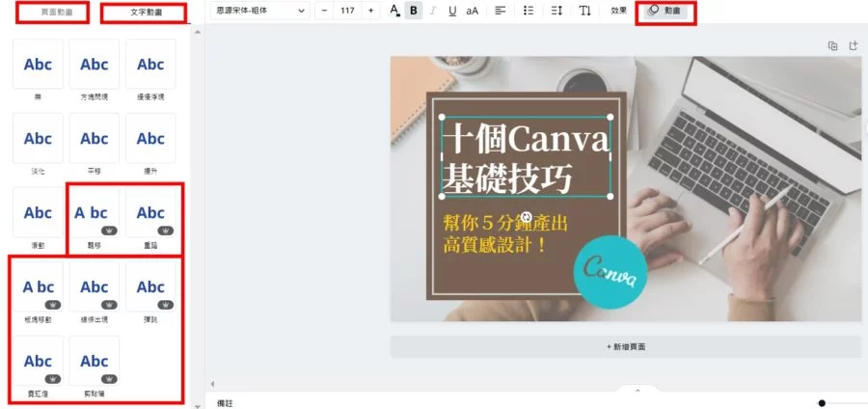868x409 pixels.
Task: Click the 動畫 animation button
Action: 665,11
